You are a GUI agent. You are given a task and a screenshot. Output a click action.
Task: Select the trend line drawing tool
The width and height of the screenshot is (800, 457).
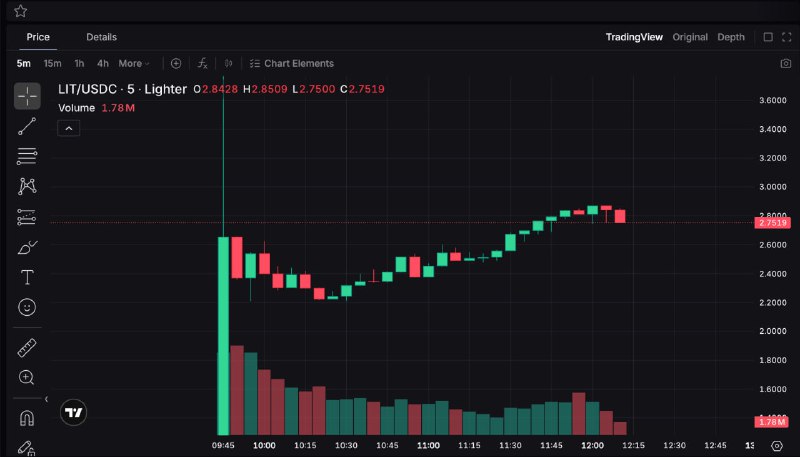click(x=27, y=126)
